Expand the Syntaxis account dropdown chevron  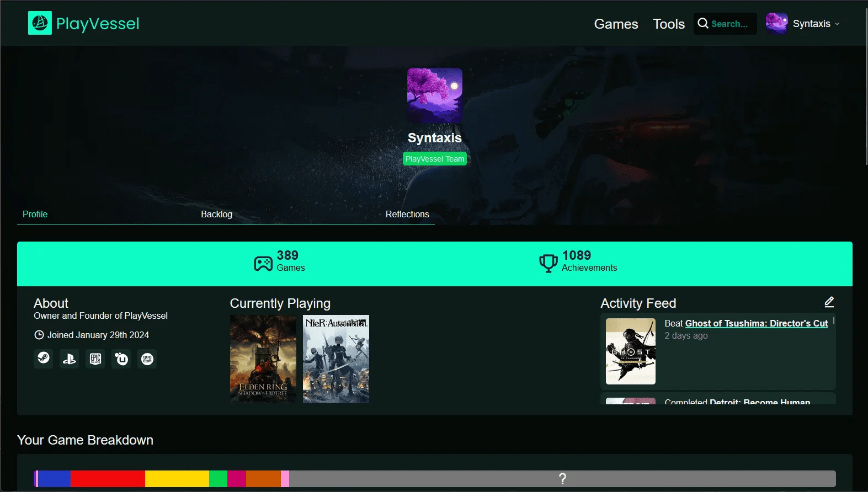point(837,24)
